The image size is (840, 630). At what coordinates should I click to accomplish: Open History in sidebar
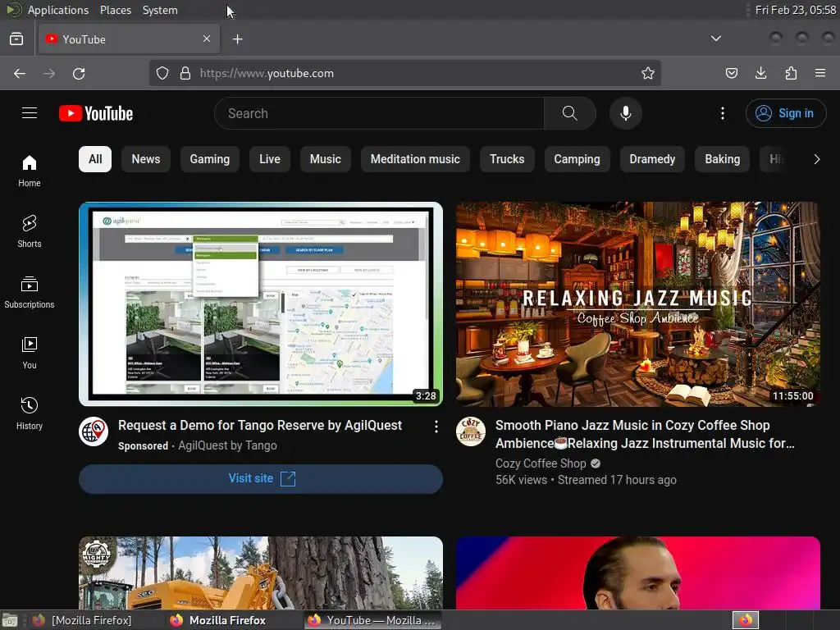(x=30, y=413)
